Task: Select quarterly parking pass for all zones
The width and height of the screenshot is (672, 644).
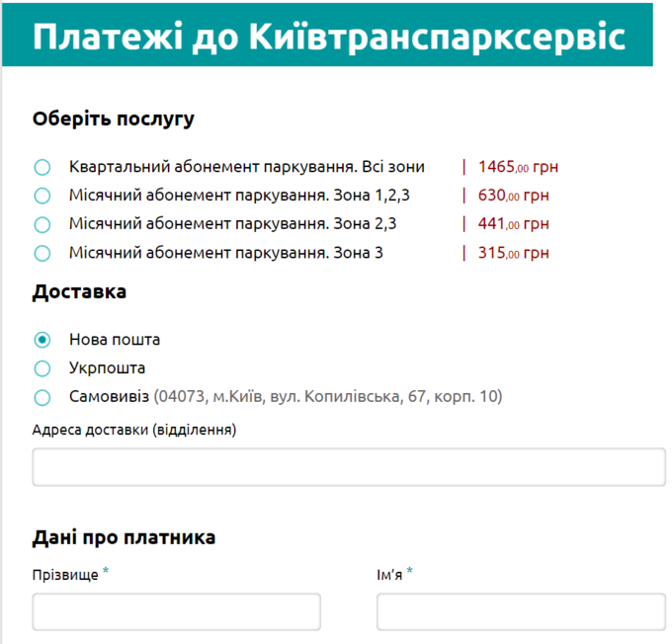Action: coord(42,167)
